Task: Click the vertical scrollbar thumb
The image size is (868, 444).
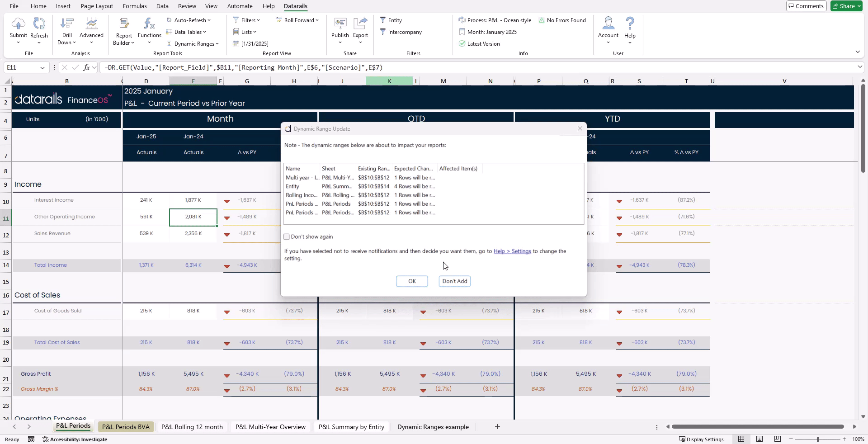Action: pos(863,128)
